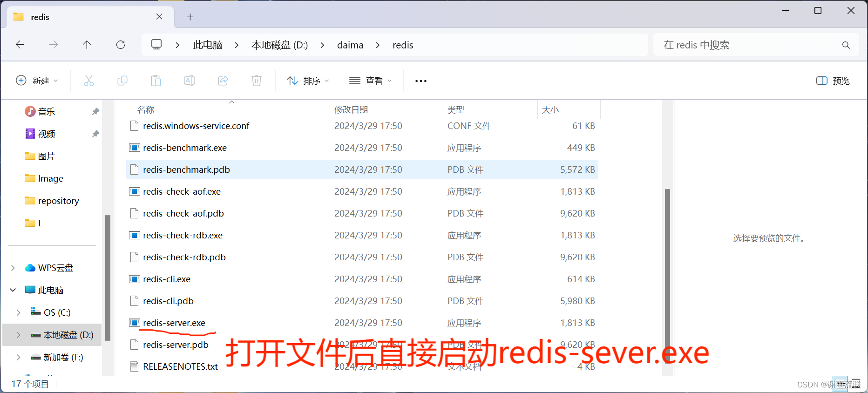Screen dimensions: 868x393
Task: Click redis breadcrumb segment
Action: tap(403, 45)
